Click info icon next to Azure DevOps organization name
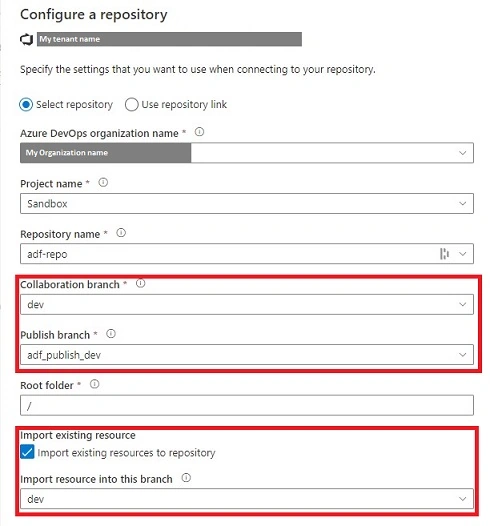This screenshot has width=490, height=526. (199, 132)
